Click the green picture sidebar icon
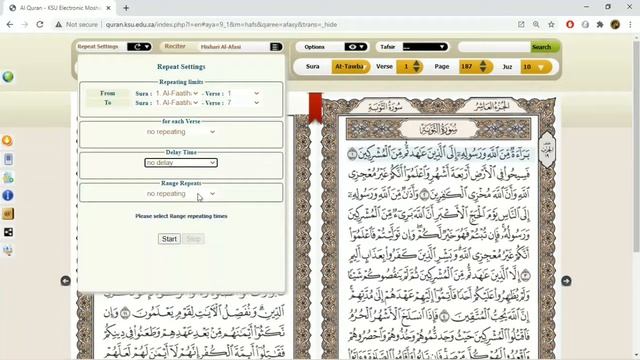Viewport: 640px width, 360px height. click(x=8, y=178)
